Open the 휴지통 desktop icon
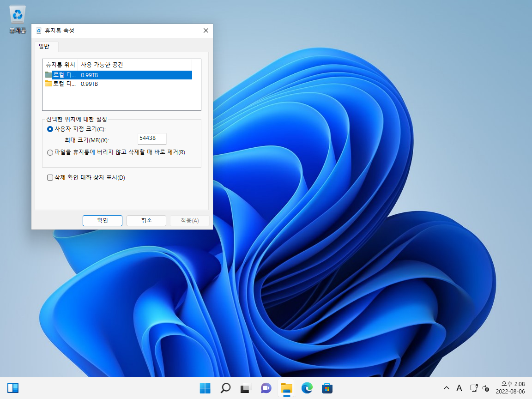Image resolution: width=532 pixels, height=399 pixels. (x=17, y=19)
